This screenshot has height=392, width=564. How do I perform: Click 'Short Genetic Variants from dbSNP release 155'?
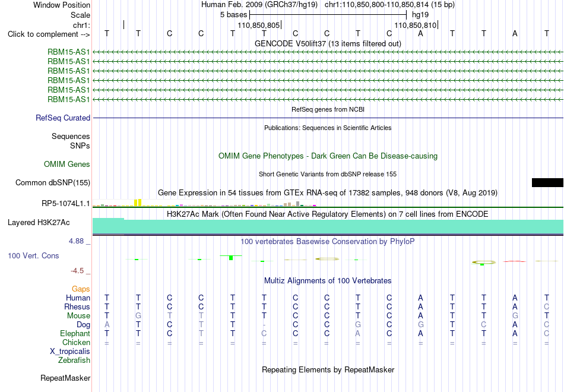pos(328,174)
